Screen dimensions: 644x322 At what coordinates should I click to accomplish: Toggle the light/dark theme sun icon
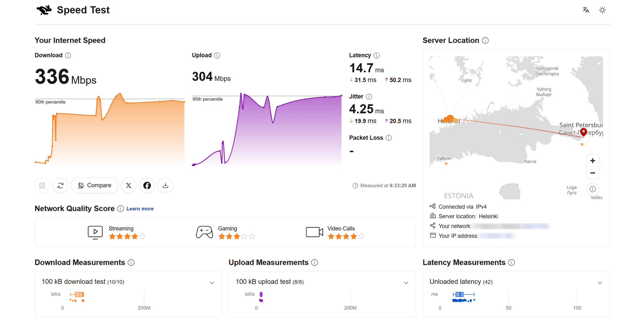[x=602, y=10]
